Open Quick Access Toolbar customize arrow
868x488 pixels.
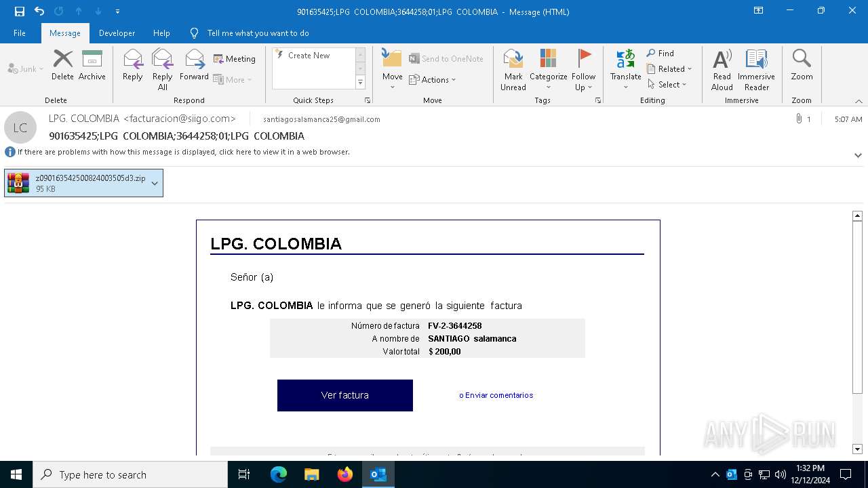(118, 12)
